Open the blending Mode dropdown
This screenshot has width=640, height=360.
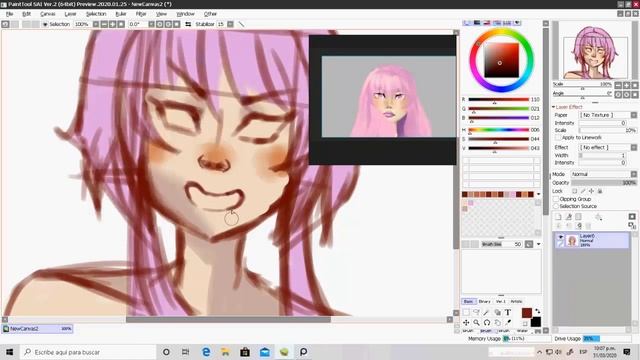634,174
